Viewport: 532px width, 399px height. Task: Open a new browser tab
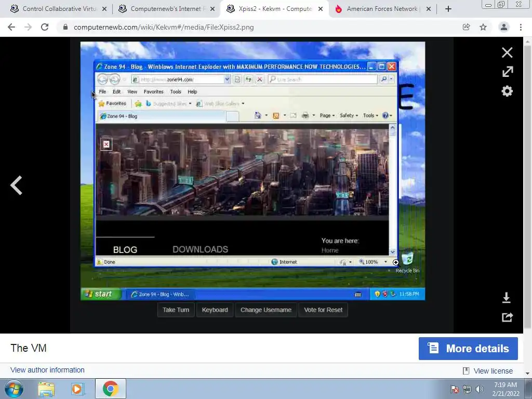[x=448, y=9]
